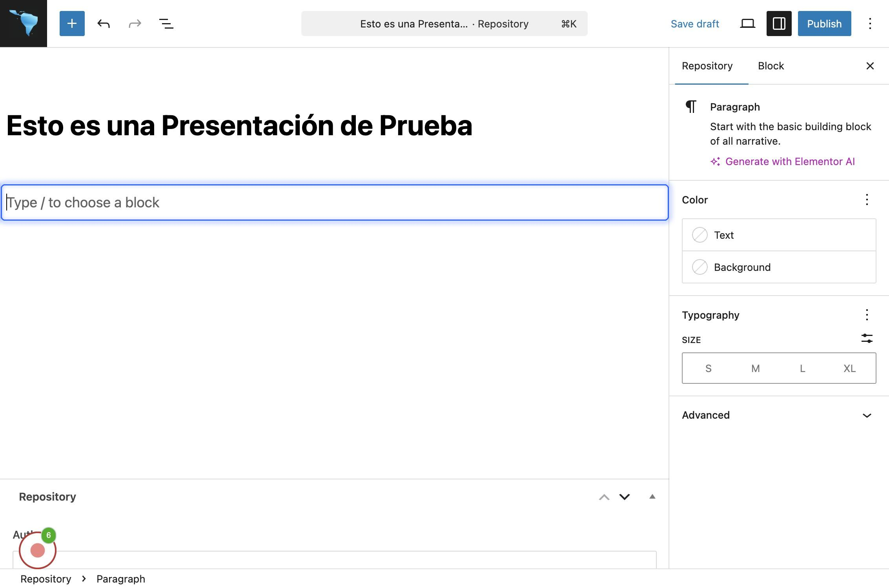Toggle the settings sidebar panel icon
889x588 pixels.
click(779, 24)
